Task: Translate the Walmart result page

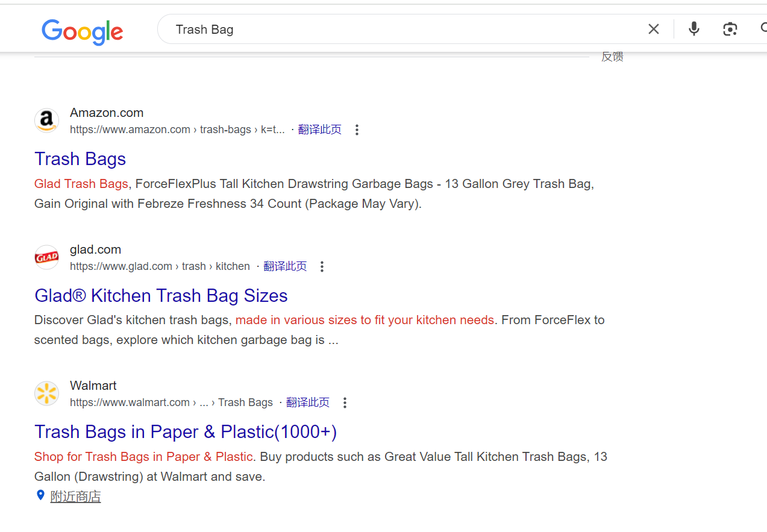Action: pyautogui.click(x=307, y=402)
